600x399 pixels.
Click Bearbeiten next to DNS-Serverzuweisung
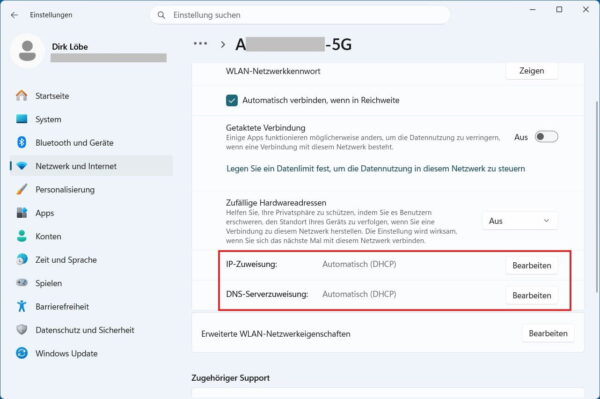coord(532,295)
